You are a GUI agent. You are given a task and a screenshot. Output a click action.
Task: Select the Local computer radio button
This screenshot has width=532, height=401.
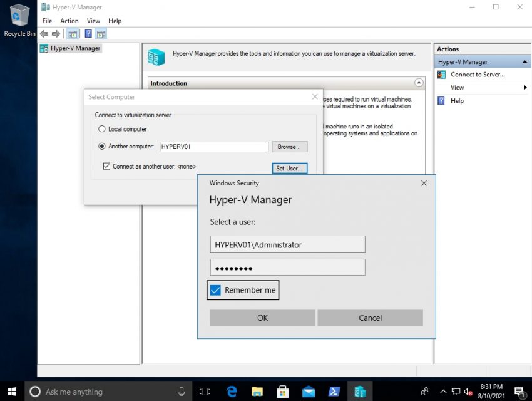coord(102,129)
